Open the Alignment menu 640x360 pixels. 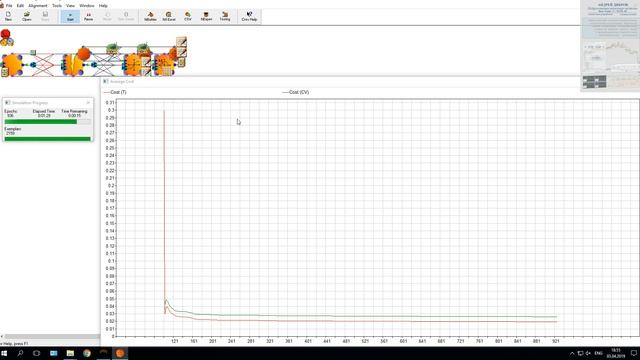pyautogui.click(x=38, y=6)
